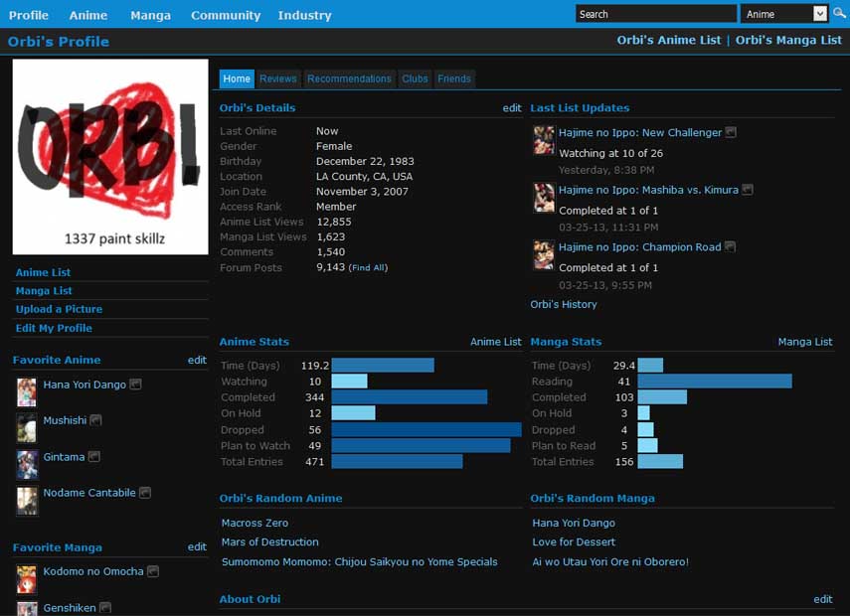Open Genshiken favorite manga link
Screen dimensions: 850x616
tap(70, 608)
